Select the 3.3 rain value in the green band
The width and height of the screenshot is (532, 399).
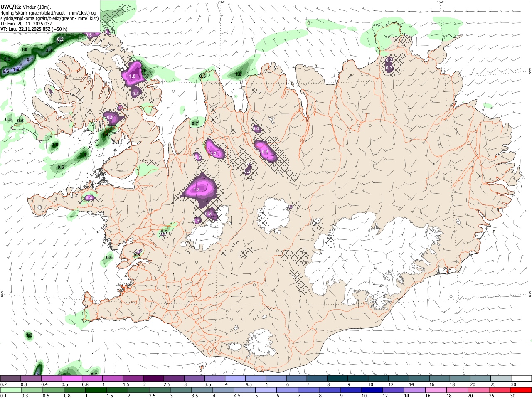49,50
